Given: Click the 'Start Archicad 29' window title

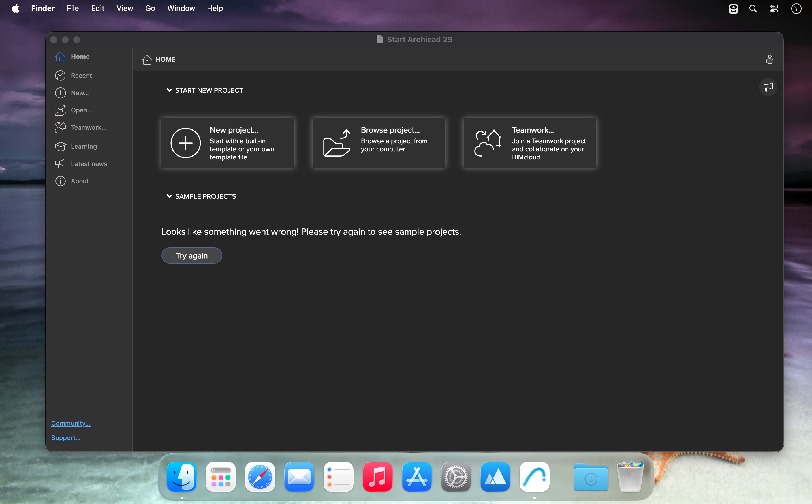Looking at the screenshot, I should pyautogui.click(x=419, y=40).
